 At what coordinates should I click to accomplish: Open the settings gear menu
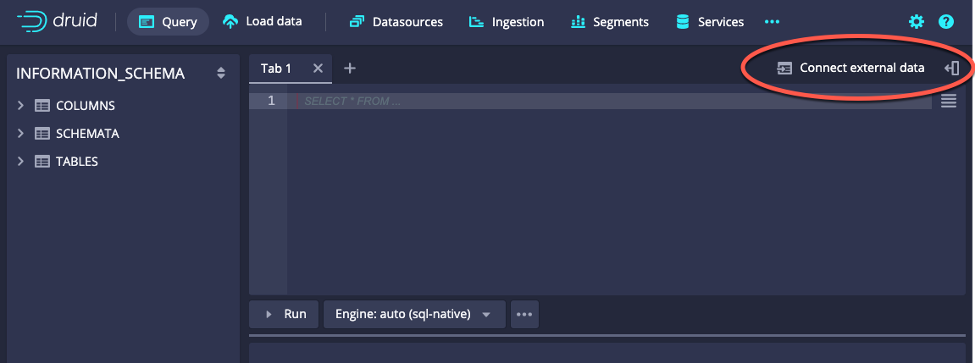pyautogui.click(x=916, y=22)
